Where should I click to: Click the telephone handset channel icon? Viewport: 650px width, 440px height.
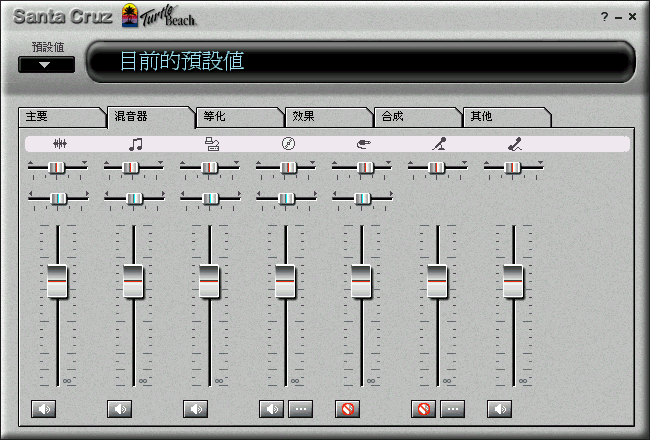pyautogui.click(x=515, y=144)
